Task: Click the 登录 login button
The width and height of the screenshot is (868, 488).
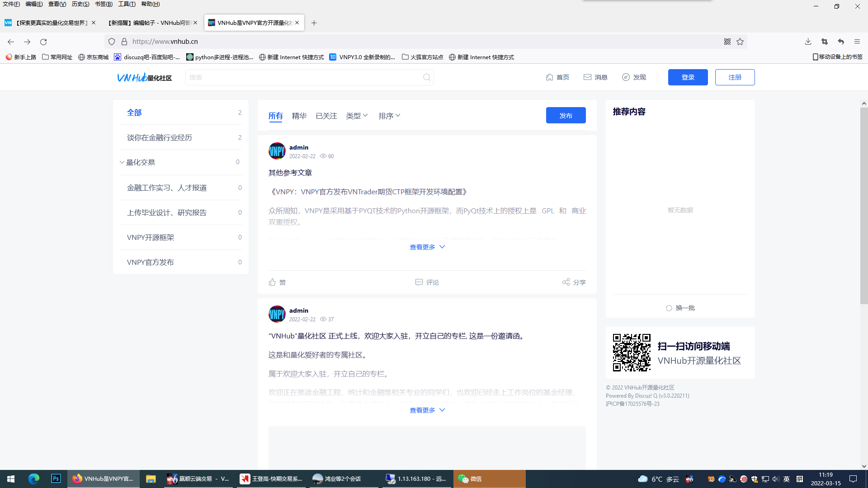Action: coord(688,77)
